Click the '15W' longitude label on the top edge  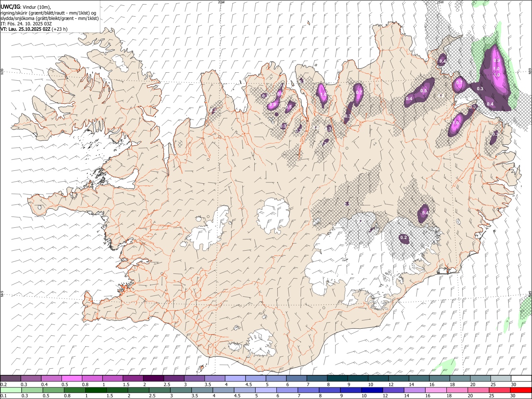[440, 2]
